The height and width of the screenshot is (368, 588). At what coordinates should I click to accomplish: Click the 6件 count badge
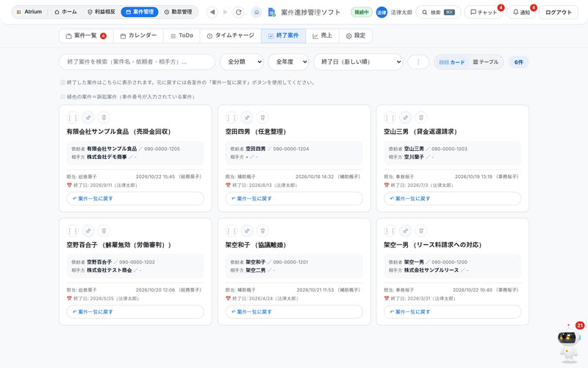tap(519, 63)
